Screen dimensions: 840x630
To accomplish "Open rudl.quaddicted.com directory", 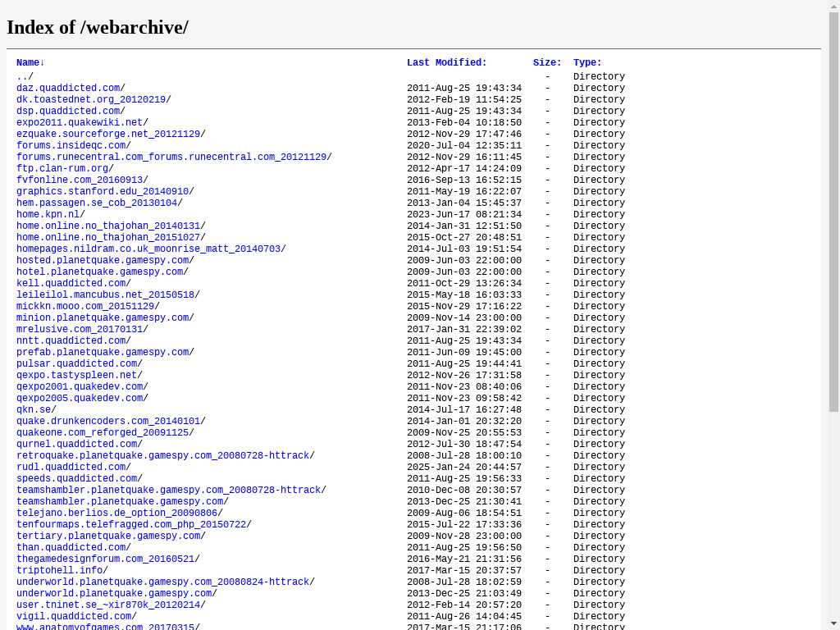I will (x=71, y=468).
